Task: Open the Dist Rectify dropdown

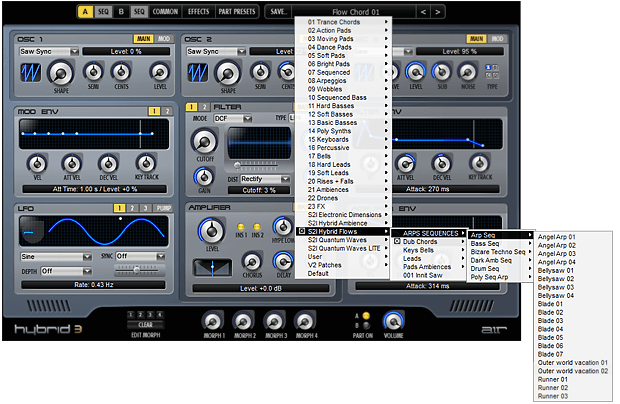Action: pos(265,179)
